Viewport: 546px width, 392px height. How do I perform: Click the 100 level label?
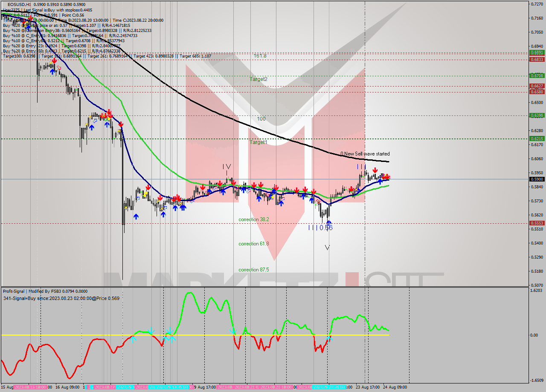coord(261,119)
